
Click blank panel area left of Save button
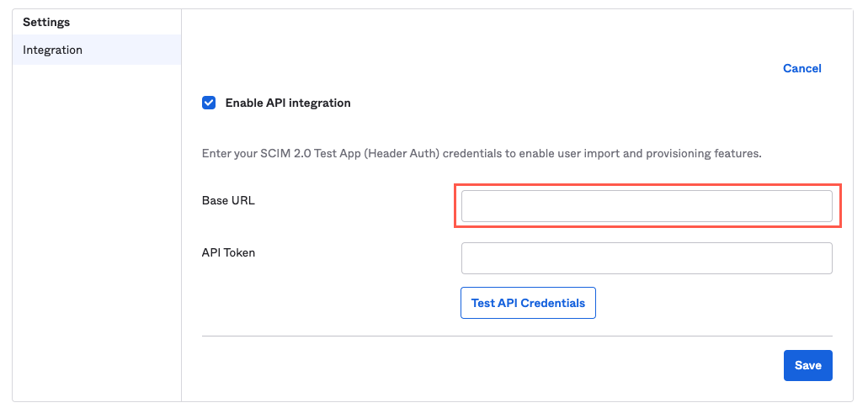click(x=505, y=366)
